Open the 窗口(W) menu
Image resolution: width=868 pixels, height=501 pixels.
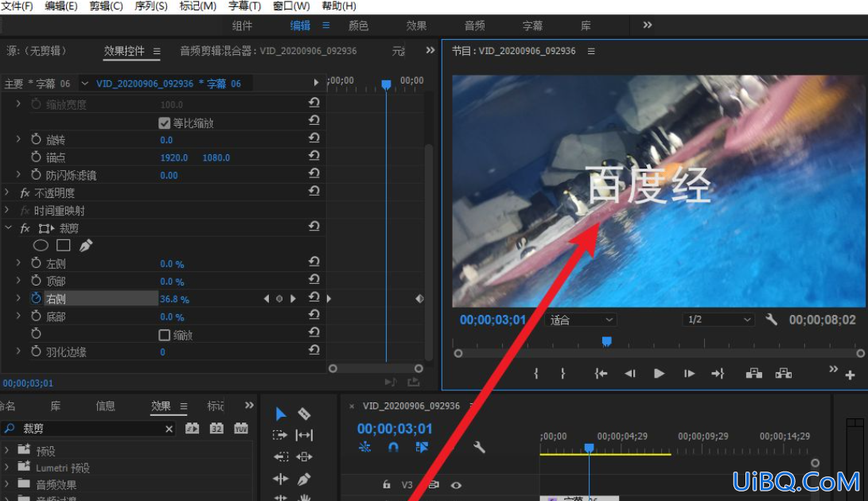291,6
